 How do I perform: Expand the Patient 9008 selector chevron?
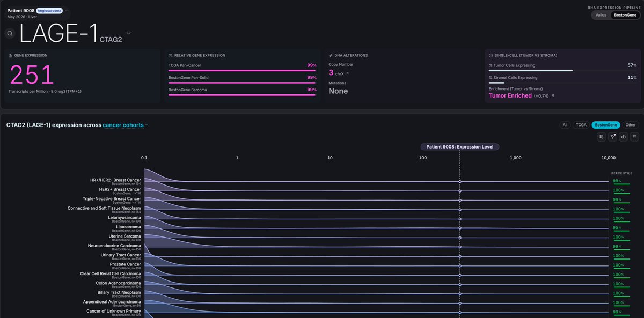66,10
